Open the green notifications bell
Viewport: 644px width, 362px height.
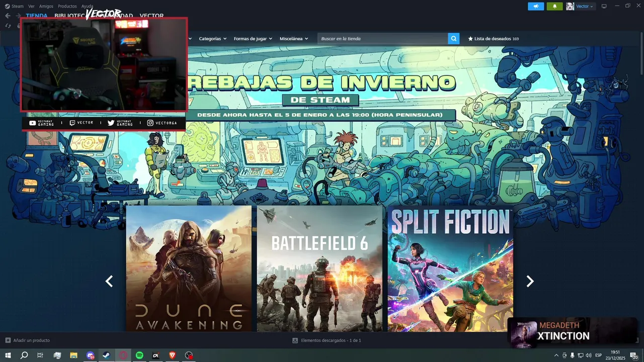pyautogui.click(x=554, y=6)
